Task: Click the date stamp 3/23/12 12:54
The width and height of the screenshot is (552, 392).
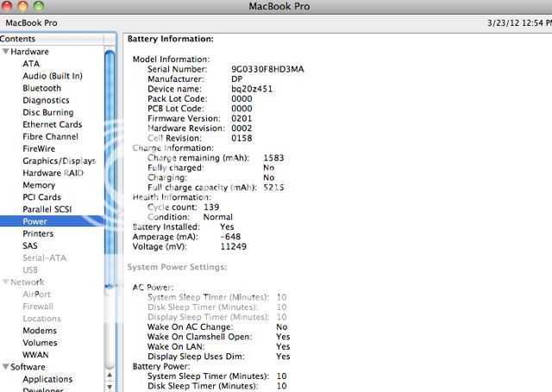Action: pyautogui.click(x=515, y=23)
